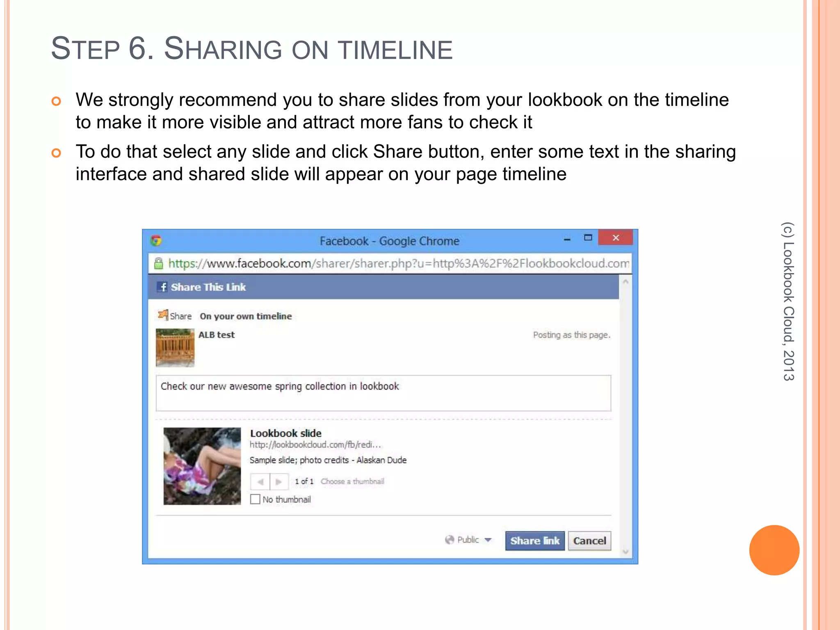Click the Share link button
Viewport: 840px width, 630px height.
535,541
